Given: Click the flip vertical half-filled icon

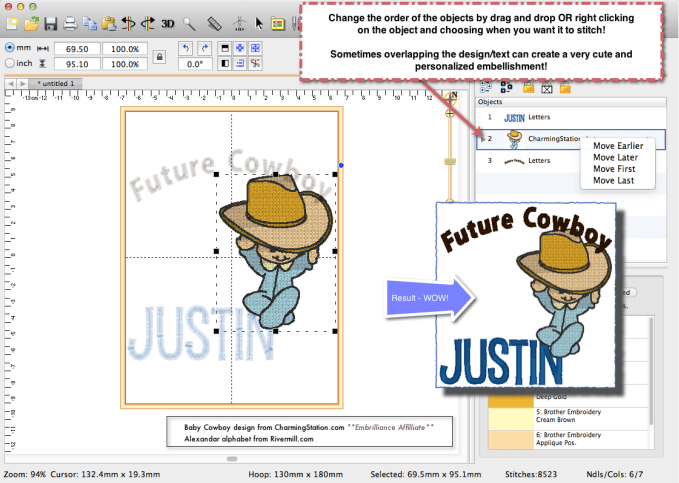Looking at the screenshot, I should pos(225,48).
